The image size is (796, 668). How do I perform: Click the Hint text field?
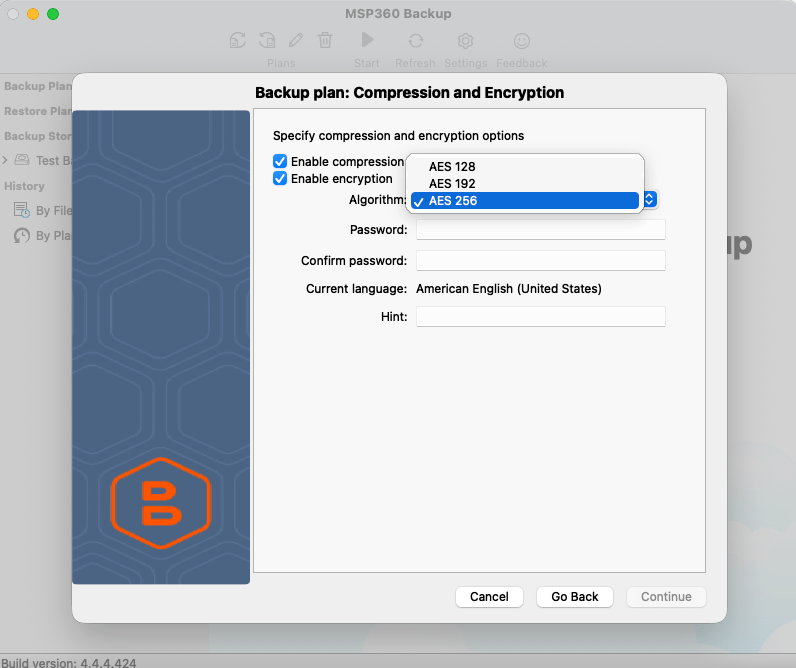pyautogui.click(x=540, y=317)
